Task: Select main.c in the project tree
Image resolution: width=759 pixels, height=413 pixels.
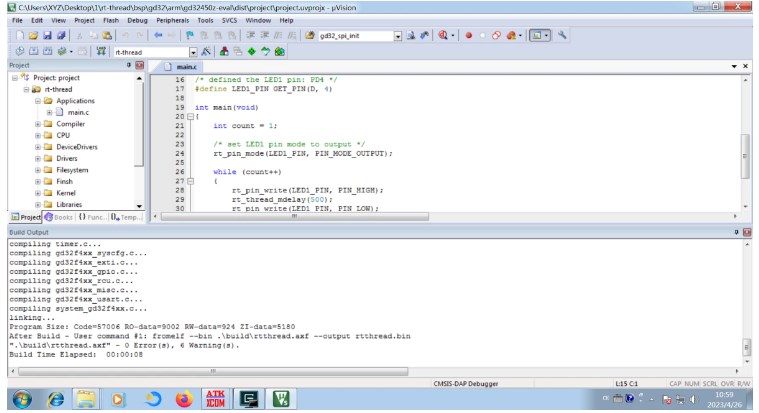Action: (78, 112)
